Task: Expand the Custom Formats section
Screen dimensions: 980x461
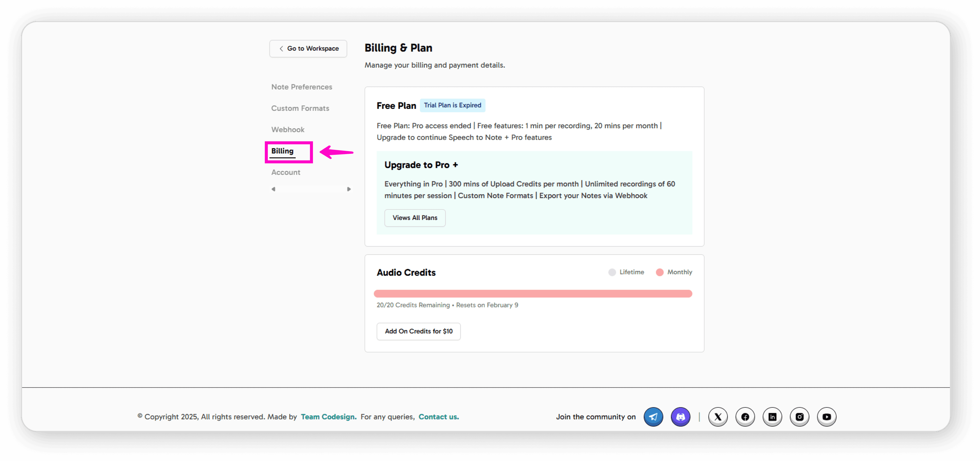Action: [x=300, y=108]
